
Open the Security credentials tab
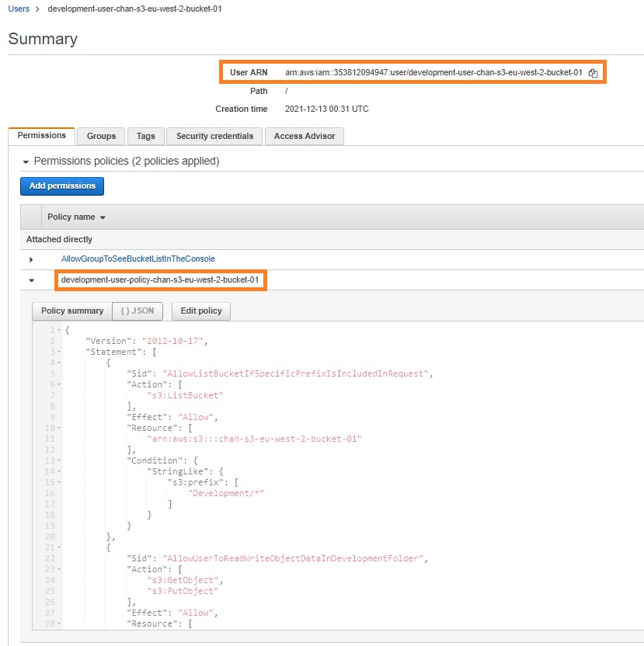coord(214,136)
